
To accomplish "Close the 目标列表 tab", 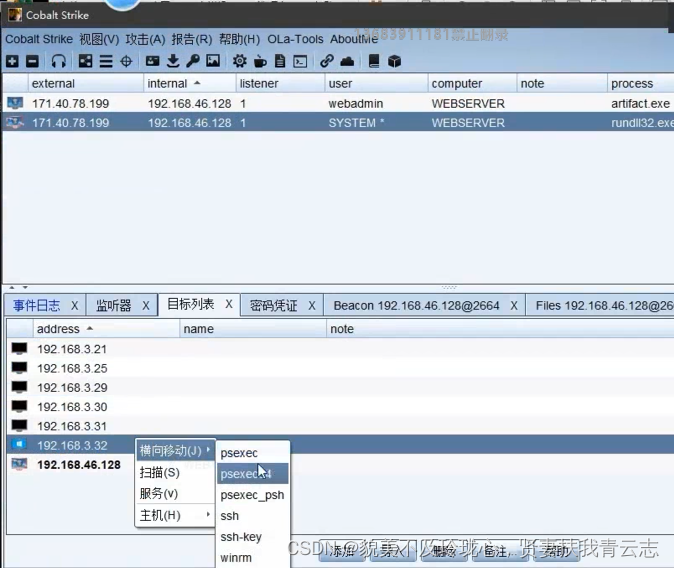I will coord(229,304).
